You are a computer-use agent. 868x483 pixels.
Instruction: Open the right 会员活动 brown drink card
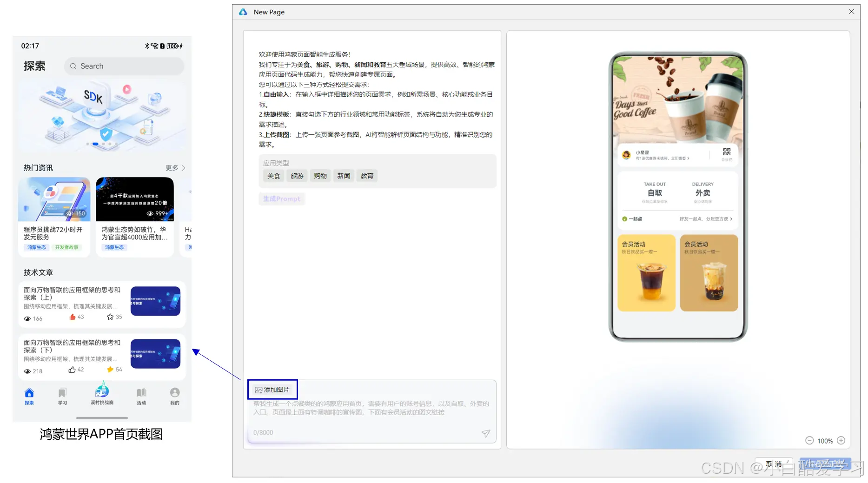click(x=709, y=272)
